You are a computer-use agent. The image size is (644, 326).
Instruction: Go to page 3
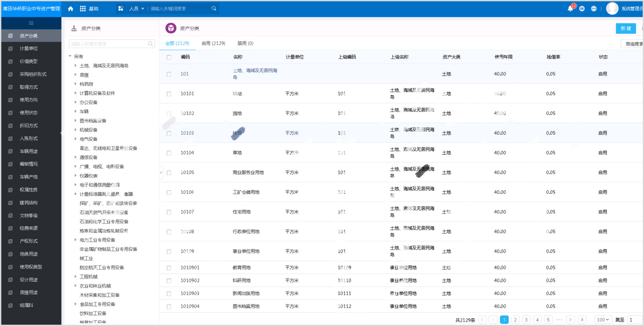coord(526,320)
